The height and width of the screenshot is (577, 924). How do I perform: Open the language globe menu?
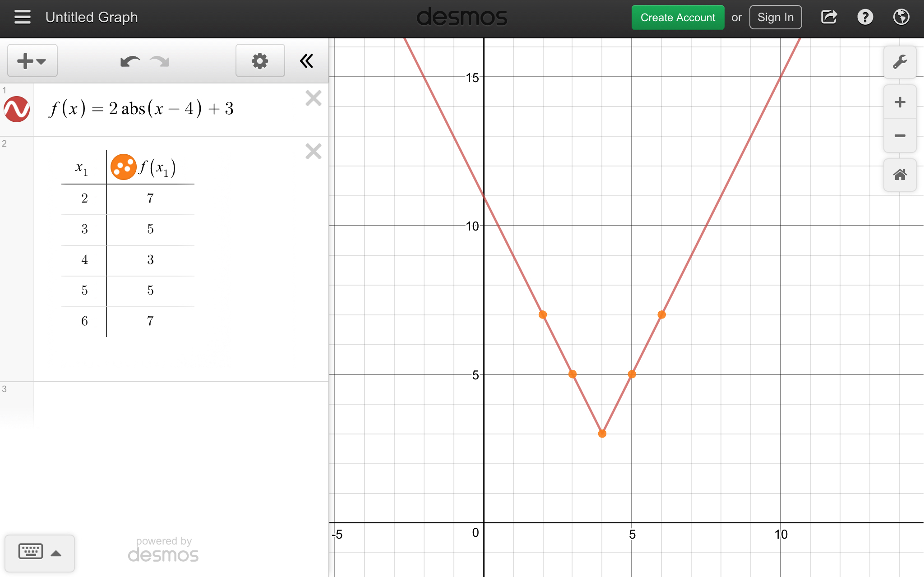pos(901,17)
